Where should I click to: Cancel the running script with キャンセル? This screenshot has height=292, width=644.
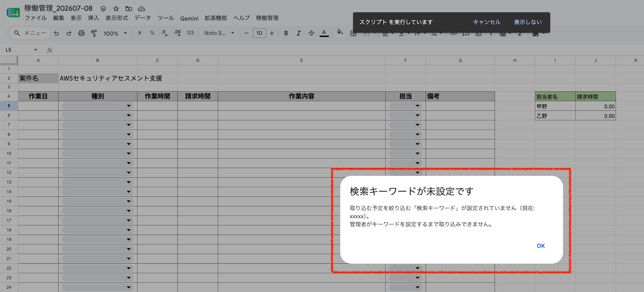(x=487, y=22)
